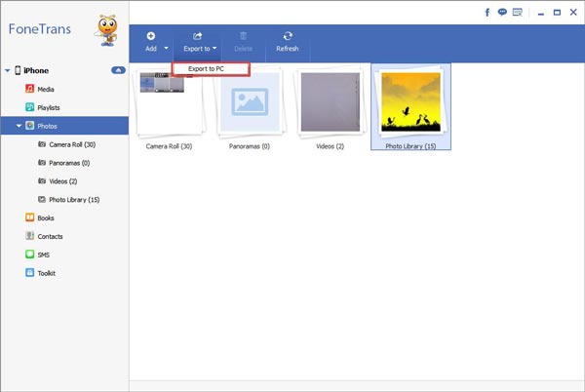
Task: Click the iPhone device icon
Action: (18, 70)
